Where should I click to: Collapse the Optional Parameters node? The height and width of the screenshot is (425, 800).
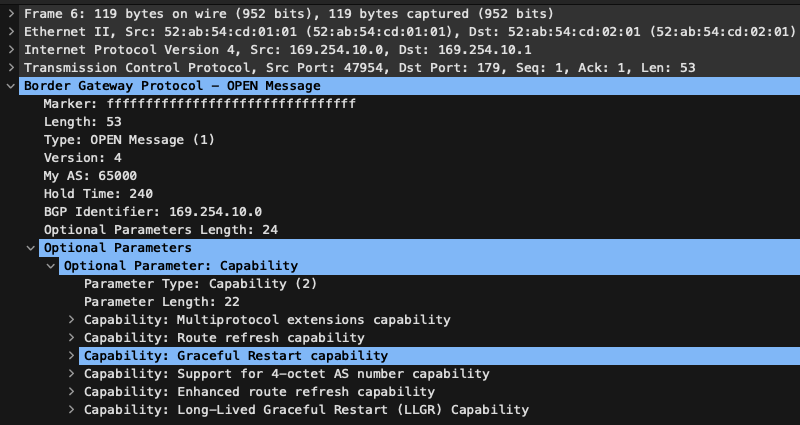coord(31,247)
